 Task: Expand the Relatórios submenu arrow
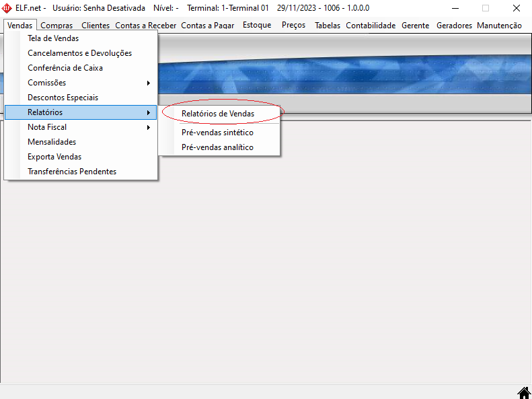click(148, 112)
